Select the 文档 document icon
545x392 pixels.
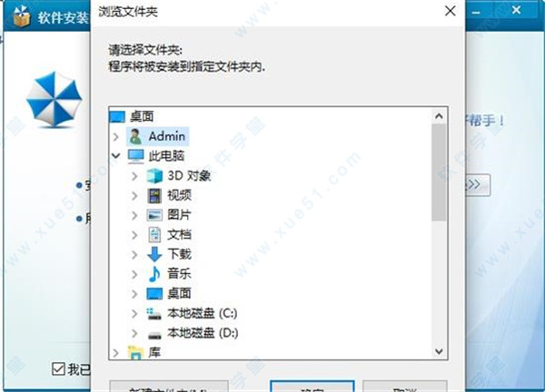click(x=154, y=235)
